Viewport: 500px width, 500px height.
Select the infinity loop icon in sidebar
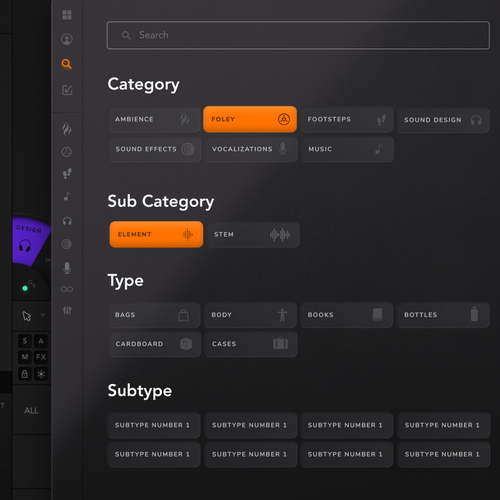(67, 289)
